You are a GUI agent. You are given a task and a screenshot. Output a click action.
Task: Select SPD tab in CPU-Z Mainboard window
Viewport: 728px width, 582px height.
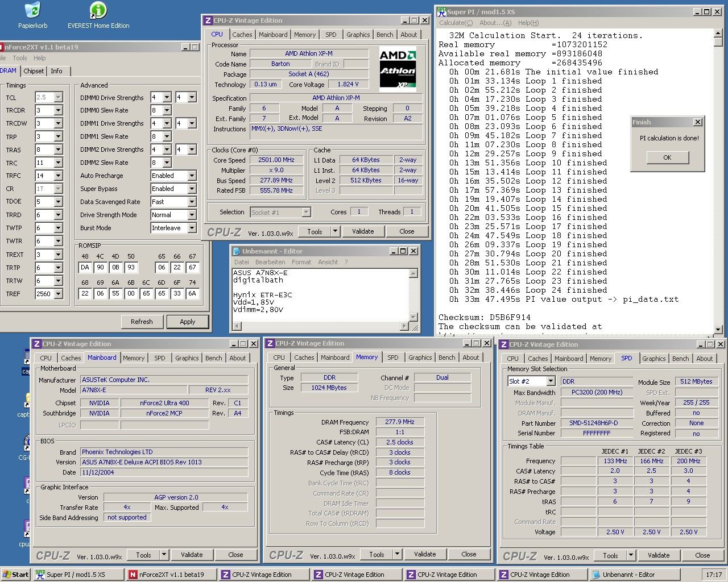tap(160, 358)
